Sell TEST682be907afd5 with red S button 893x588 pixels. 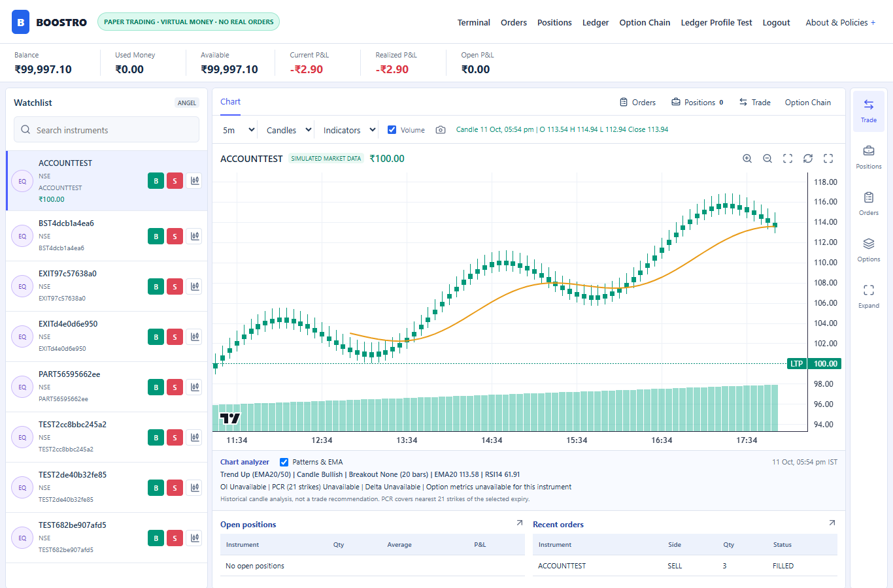click(175, 538)
